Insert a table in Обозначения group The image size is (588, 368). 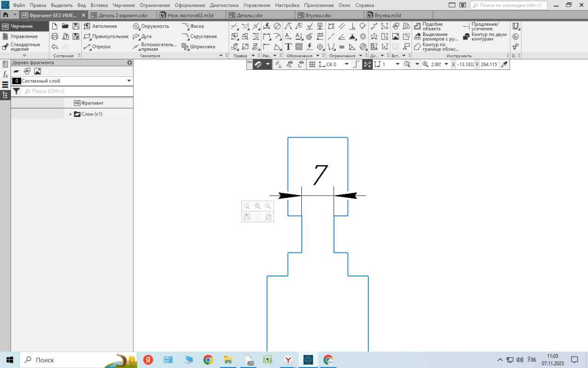pyautogui.click(x=299, y=46)
